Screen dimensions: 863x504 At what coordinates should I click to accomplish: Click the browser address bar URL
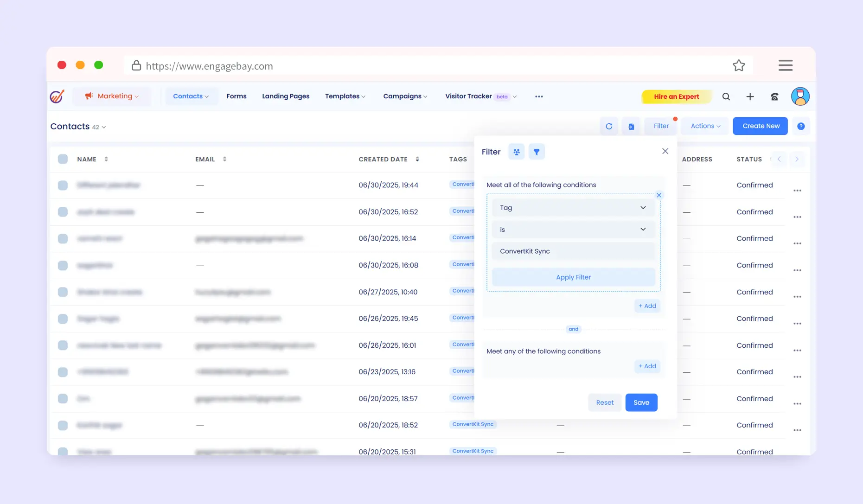tap(209, 66)
